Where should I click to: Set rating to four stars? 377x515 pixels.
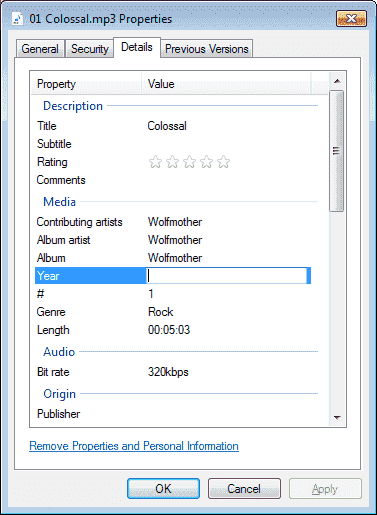tap(206, 162)
